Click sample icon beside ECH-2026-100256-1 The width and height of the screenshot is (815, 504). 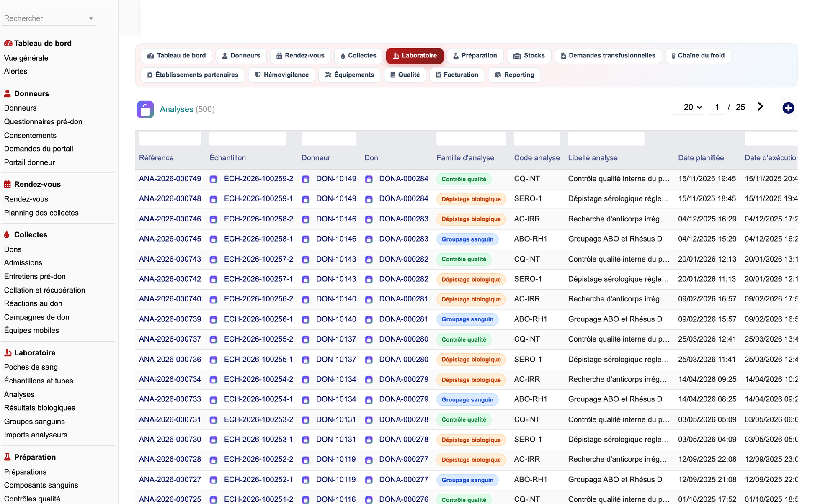pyautogui.click(x=214, y=319)
